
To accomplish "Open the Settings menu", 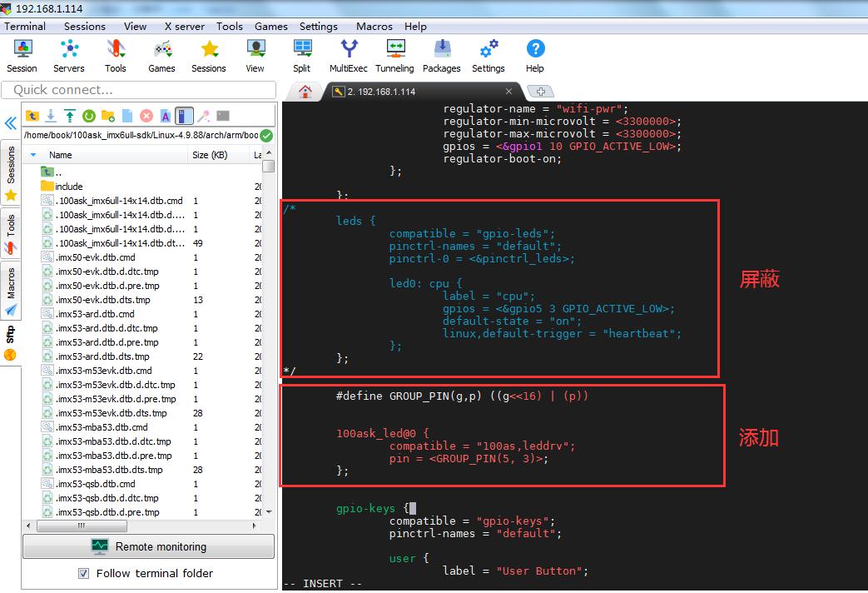I will point(318,27).
